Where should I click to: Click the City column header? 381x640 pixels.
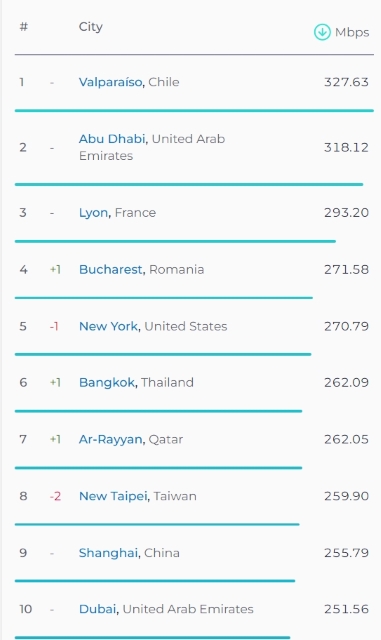pos(91,27)
